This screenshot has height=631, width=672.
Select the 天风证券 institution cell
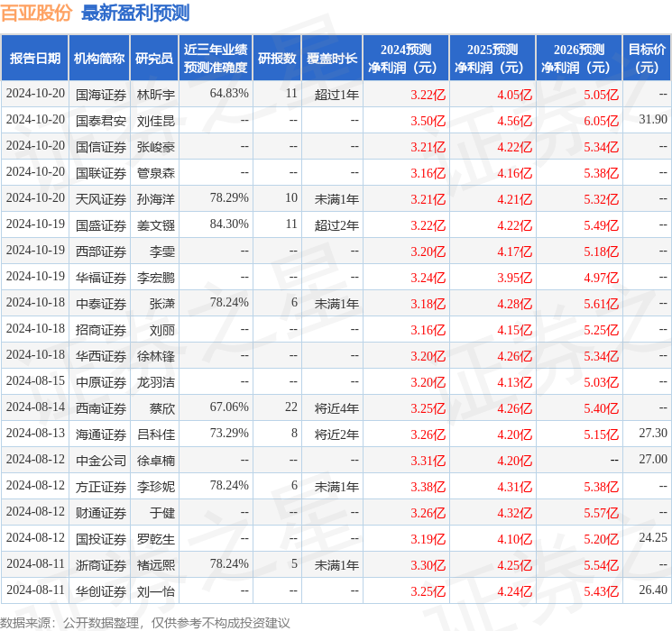tap(101, 199)
